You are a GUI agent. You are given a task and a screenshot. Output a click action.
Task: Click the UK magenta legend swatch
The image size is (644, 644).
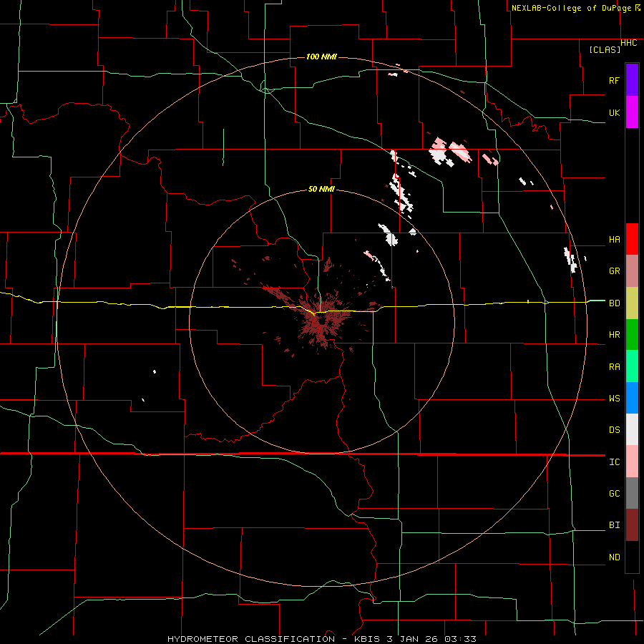tap(632, 112)
